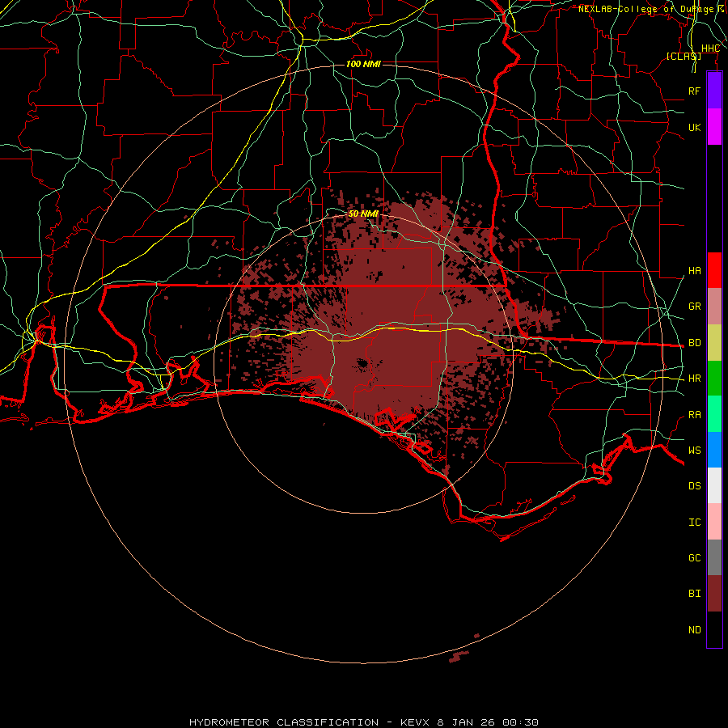The image size is (728, 728).
Task: Click the red HA color swatch
Action: coord(714,270)
